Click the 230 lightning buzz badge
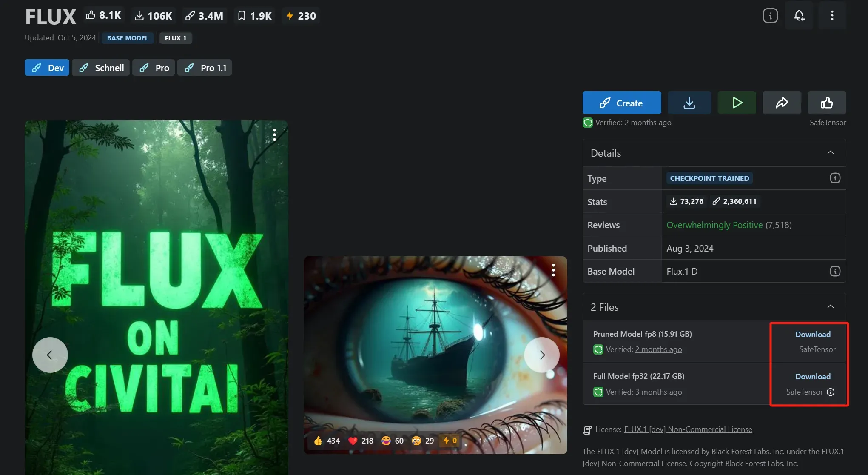The width and height of the screenshot is (868, 475). (301, 16)
